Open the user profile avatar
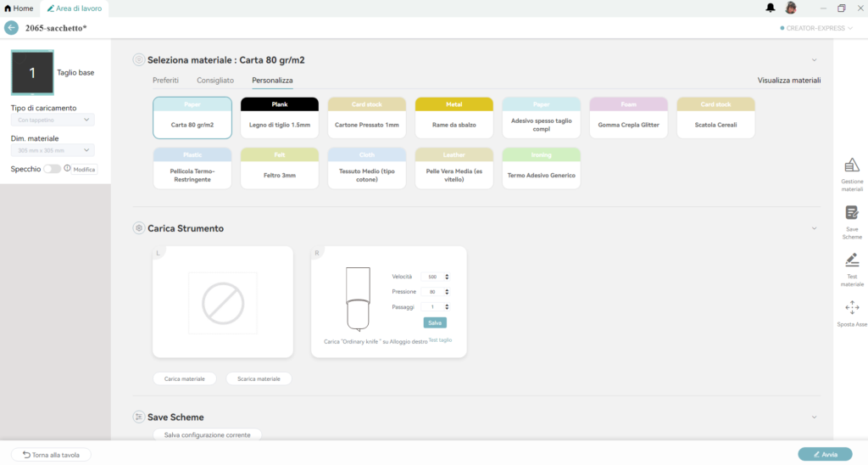 click(x=791, y=8)
